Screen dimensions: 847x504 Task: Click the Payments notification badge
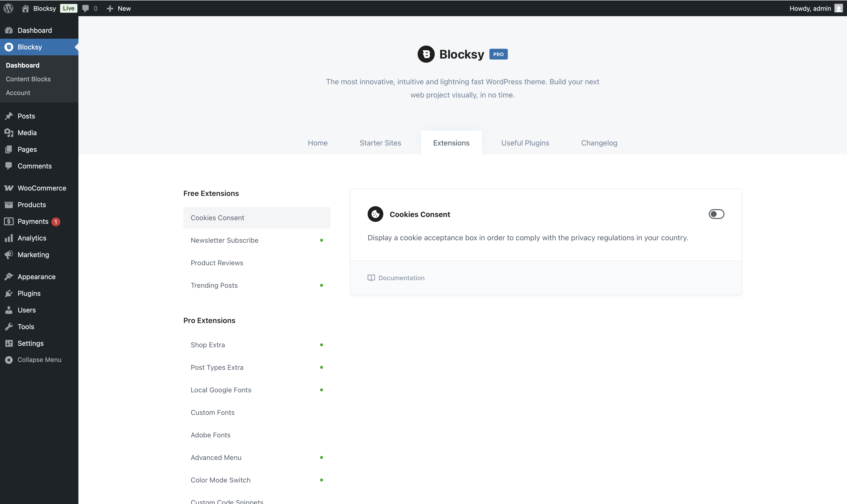[x=56, y=222]
